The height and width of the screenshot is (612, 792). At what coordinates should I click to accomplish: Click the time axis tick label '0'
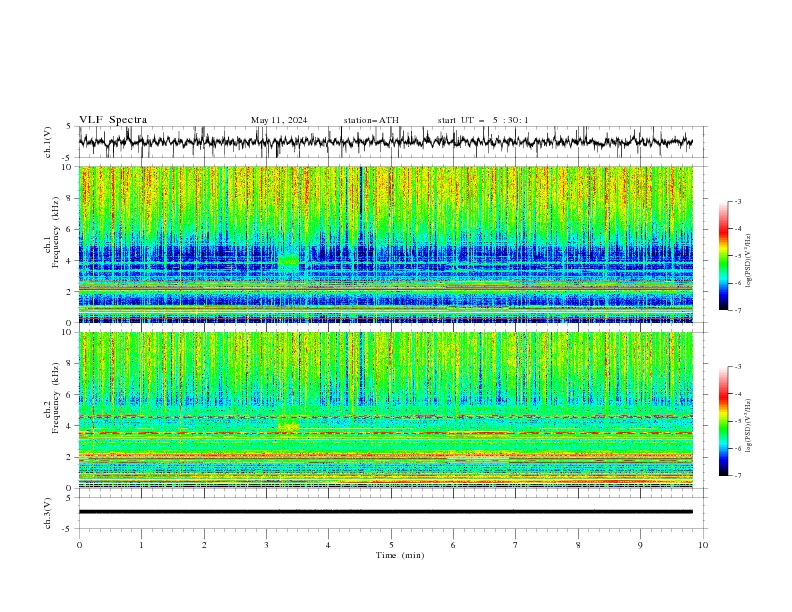coord(79,545)
